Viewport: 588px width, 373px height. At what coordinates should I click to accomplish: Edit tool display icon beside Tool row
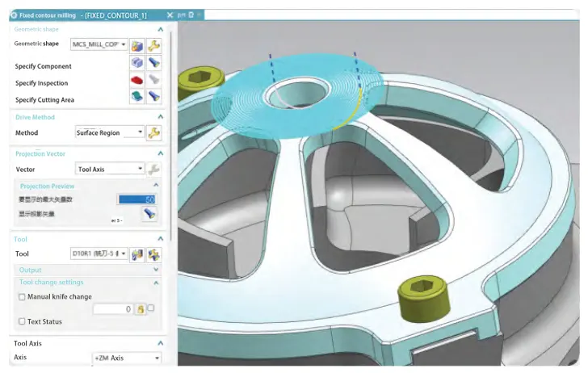point(153,254)
